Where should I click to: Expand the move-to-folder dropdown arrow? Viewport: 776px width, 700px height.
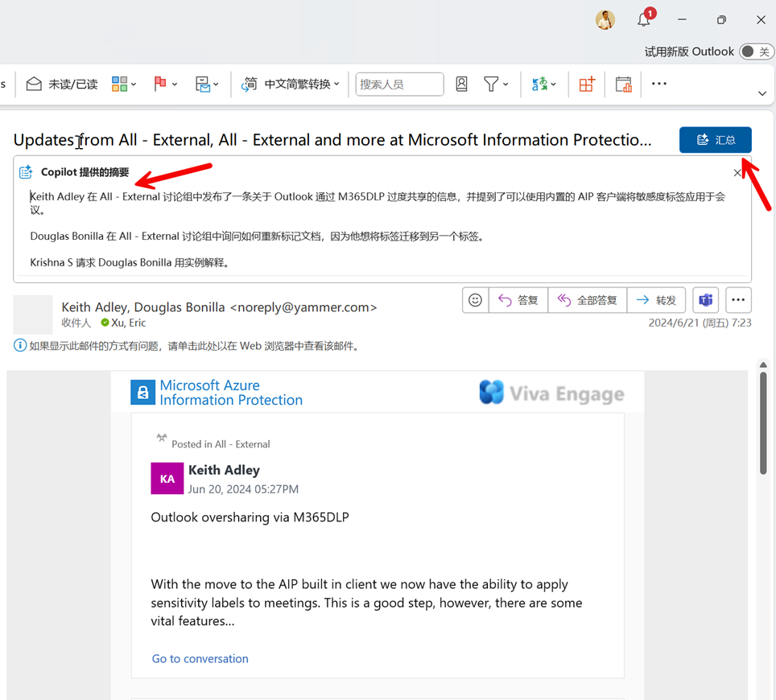(216, 84)
